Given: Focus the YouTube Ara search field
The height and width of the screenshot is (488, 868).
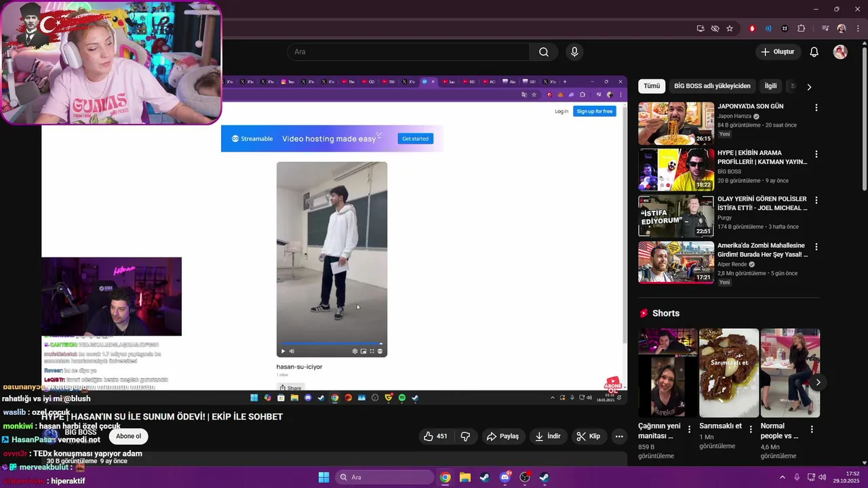Looking at the screenshot, I should click(410, 52).
